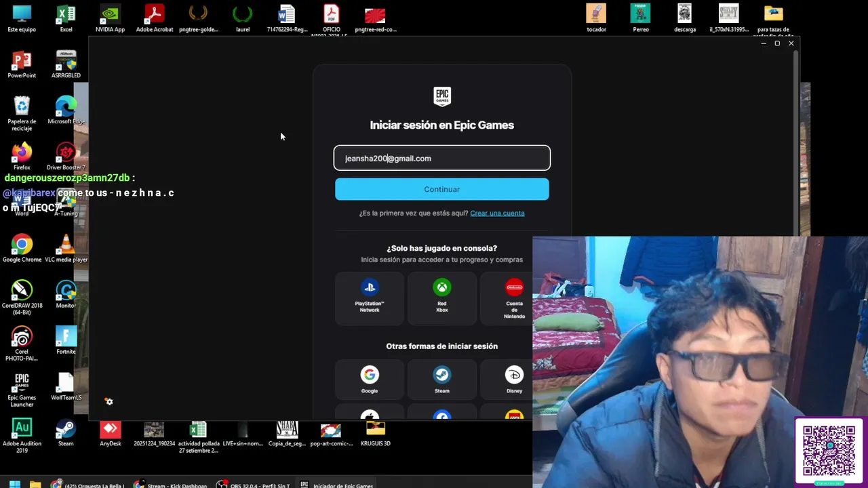The width and height of the screenshot is (868, 488).
Task: Open the Crear una cuenta link
Action: [497, 213]
